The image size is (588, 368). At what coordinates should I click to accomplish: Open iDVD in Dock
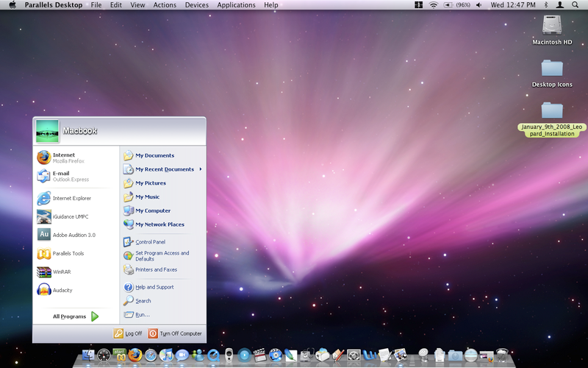coord(275,355)
